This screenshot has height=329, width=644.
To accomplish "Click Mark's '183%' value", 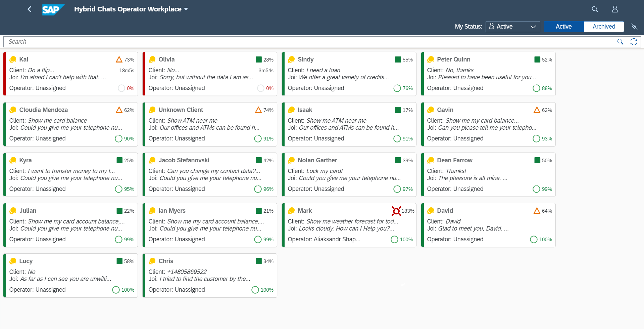I will click(408, 211).
